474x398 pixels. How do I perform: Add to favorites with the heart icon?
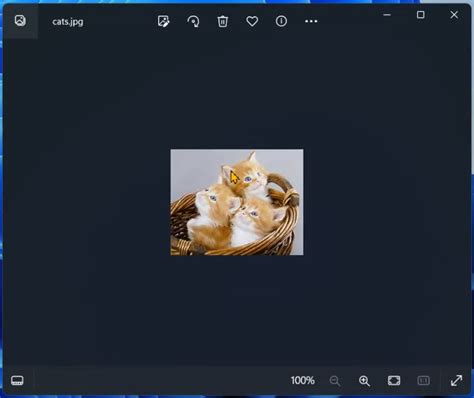click(x=252, y=21)
